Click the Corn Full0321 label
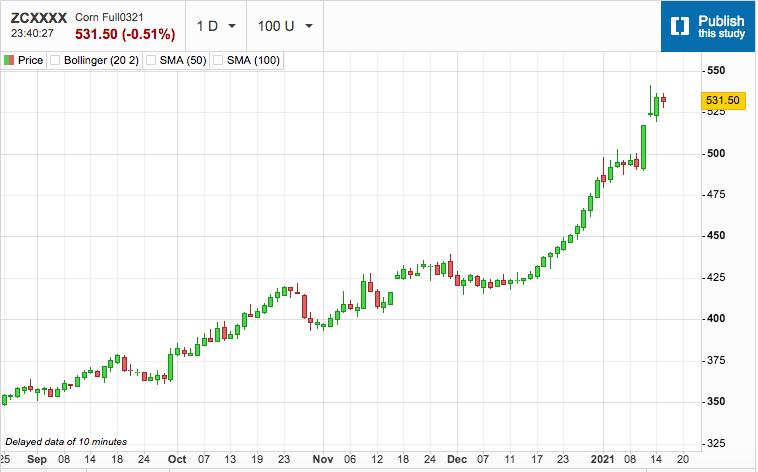The image size is (758, 472). 109,17
